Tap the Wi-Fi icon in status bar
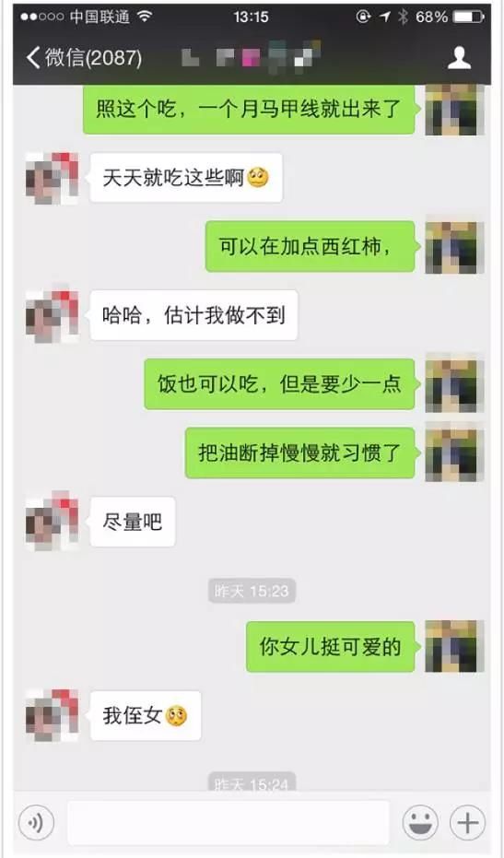Screen dimensions: 504x858 tap(145, 17)
